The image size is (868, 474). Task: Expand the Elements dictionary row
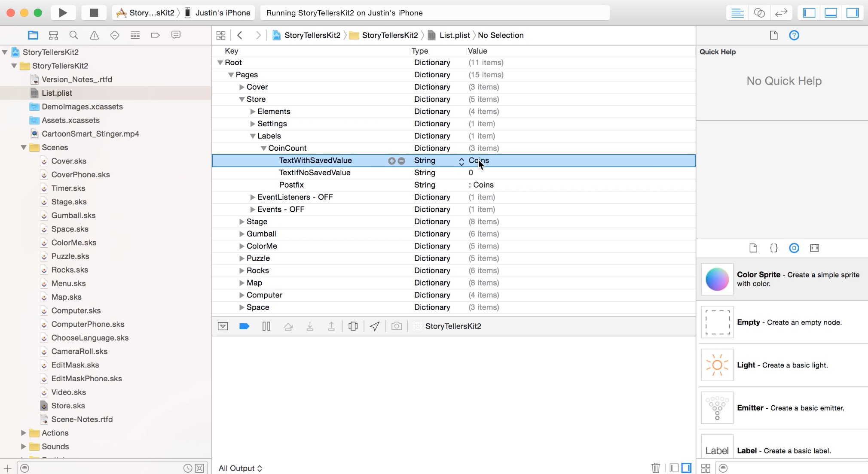[x=253, y=112]
